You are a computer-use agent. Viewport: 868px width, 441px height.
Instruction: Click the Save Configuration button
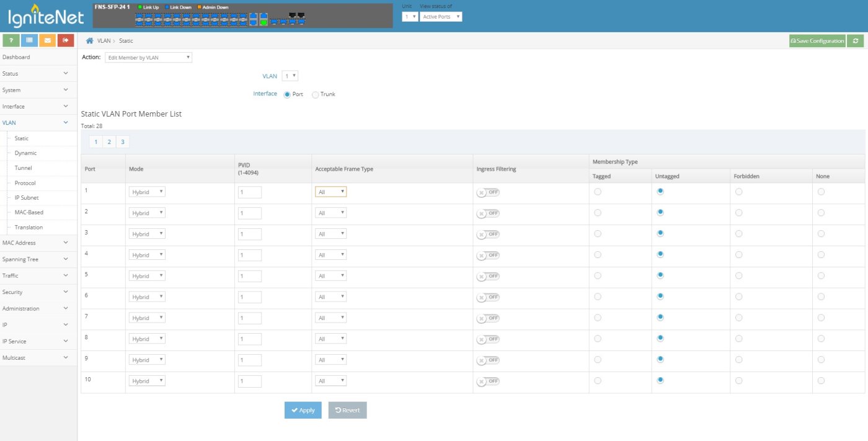pos(817,41)
